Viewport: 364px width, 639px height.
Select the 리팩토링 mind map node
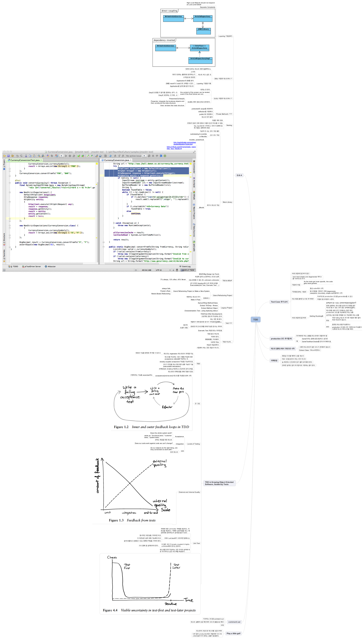(x=274, y=361)
